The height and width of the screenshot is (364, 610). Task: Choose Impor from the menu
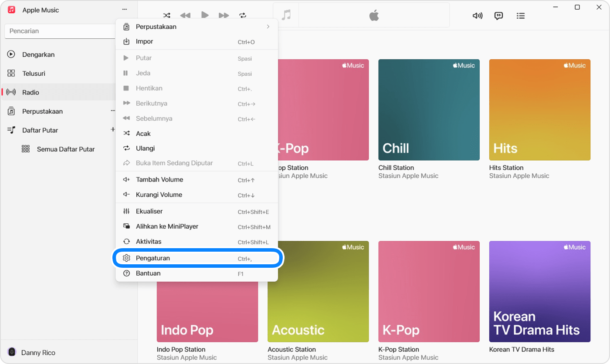tap(197, 42)
